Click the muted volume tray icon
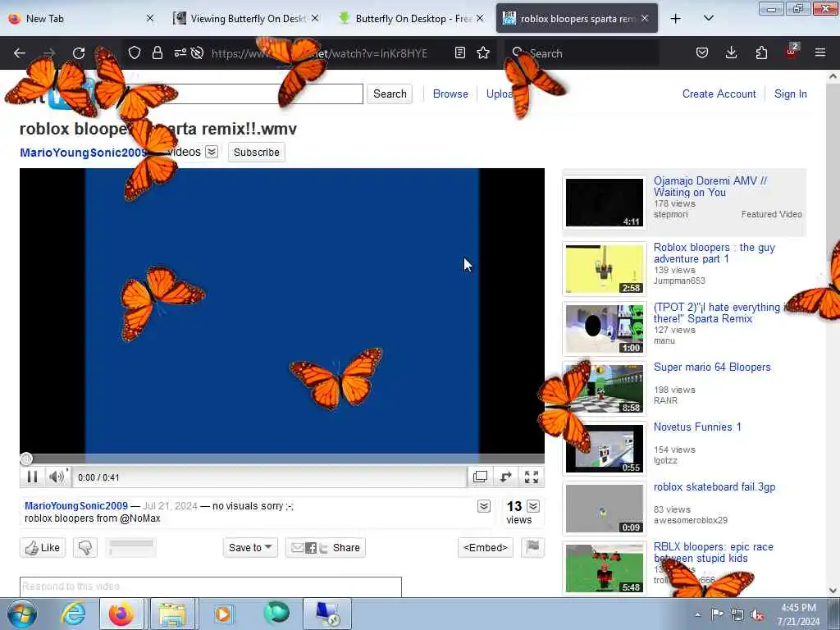 coord(757,615)
